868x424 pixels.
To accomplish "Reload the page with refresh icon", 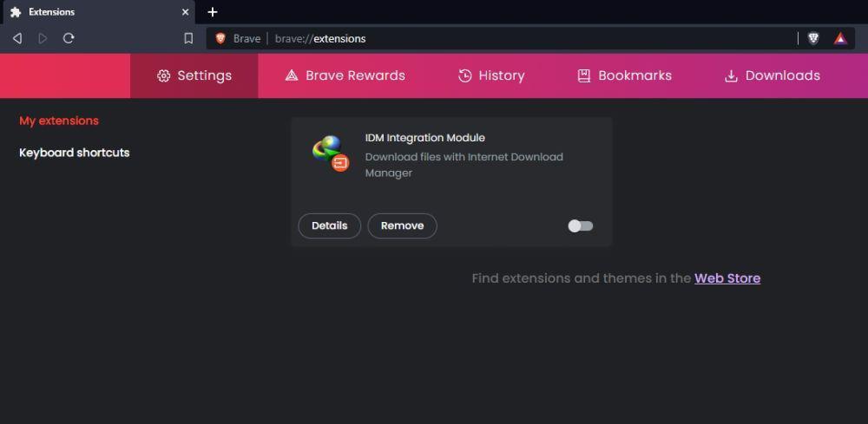I will (x=69, y=38).
